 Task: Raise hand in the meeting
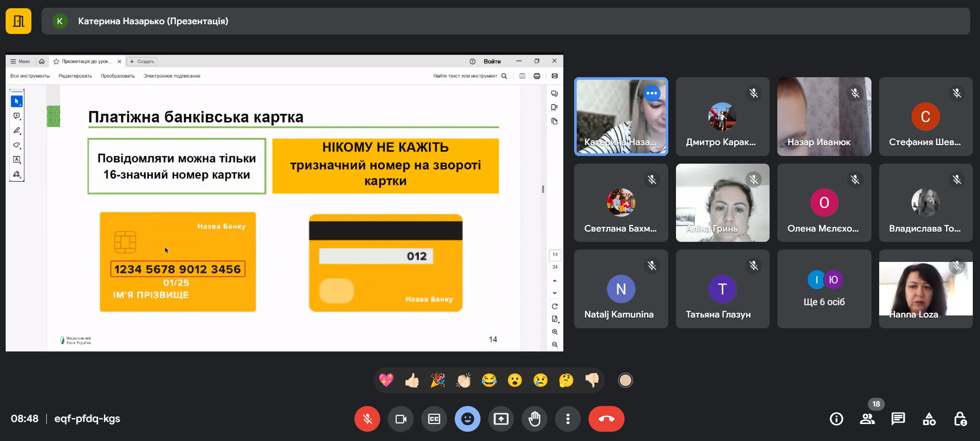tap(534, 419)
